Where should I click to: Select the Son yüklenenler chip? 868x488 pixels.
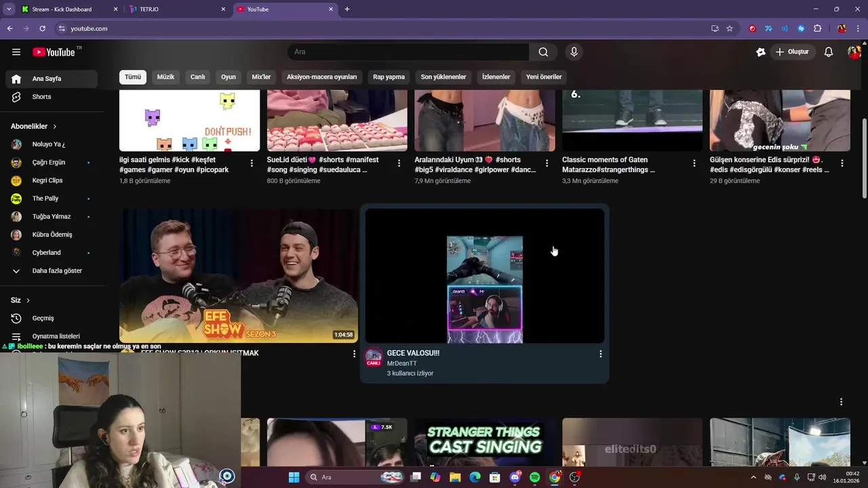coord(443,77)
